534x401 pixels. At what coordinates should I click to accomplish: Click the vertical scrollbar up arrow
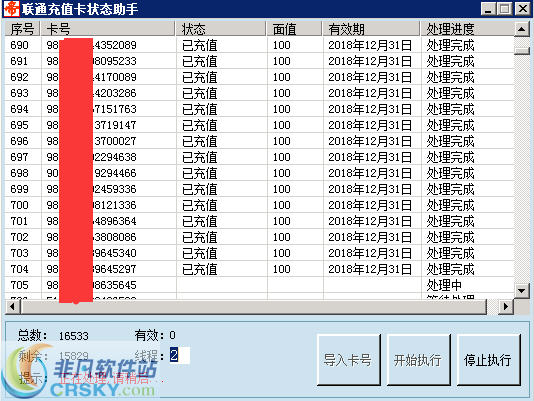pos(522,29)
